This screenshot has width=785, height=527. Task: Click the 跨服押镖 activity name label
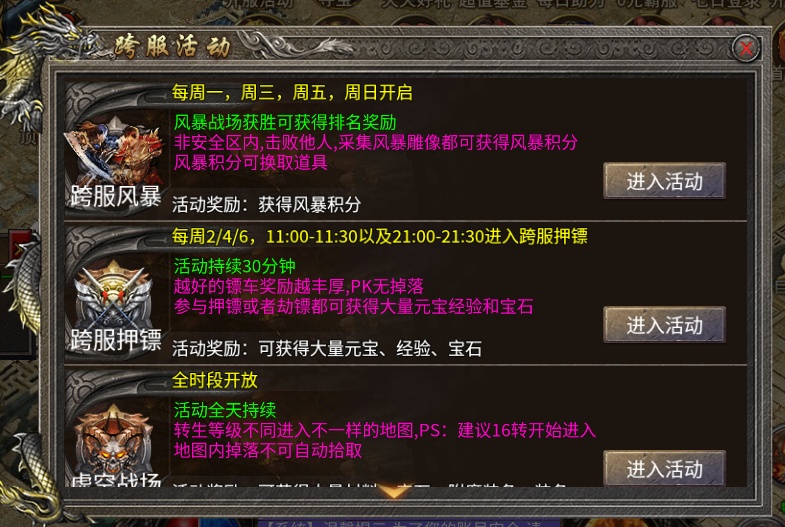tap(116, 340)
